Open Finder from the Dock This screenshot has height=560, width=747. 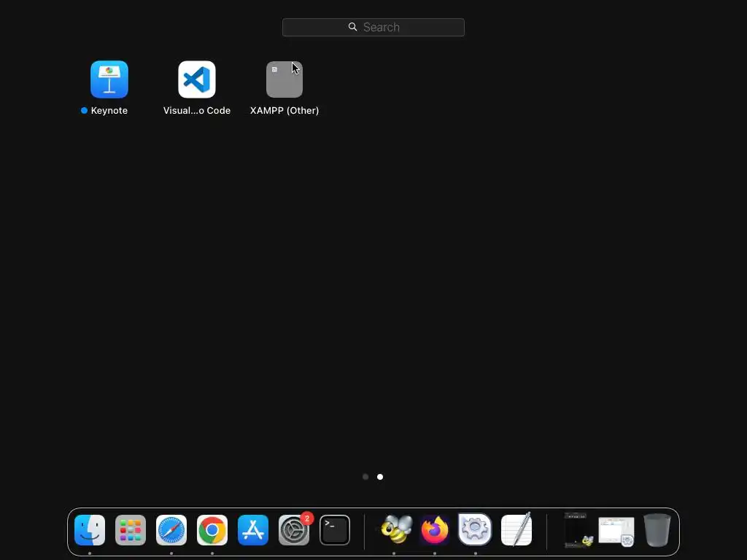tap(90, 530)
